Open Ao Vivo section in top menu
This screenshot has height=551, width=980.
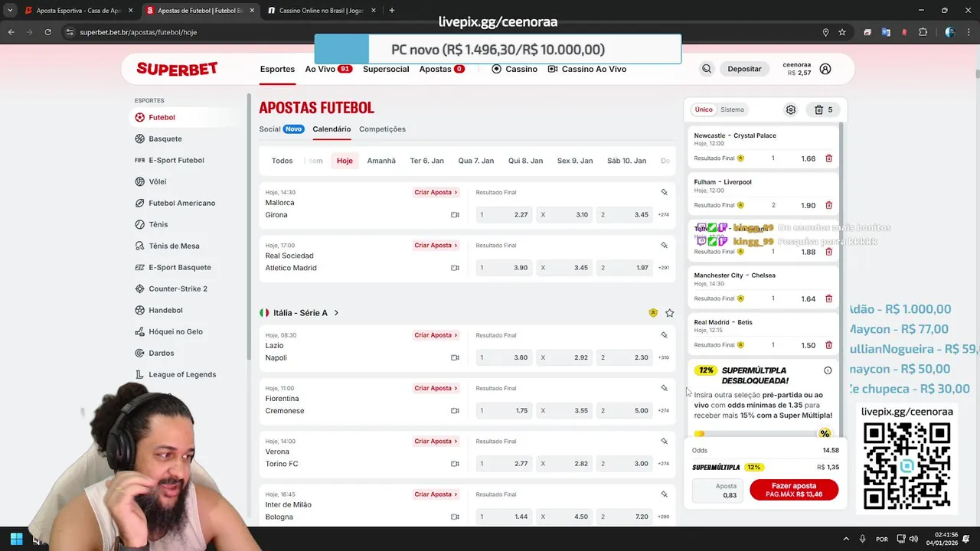[328, 69]
